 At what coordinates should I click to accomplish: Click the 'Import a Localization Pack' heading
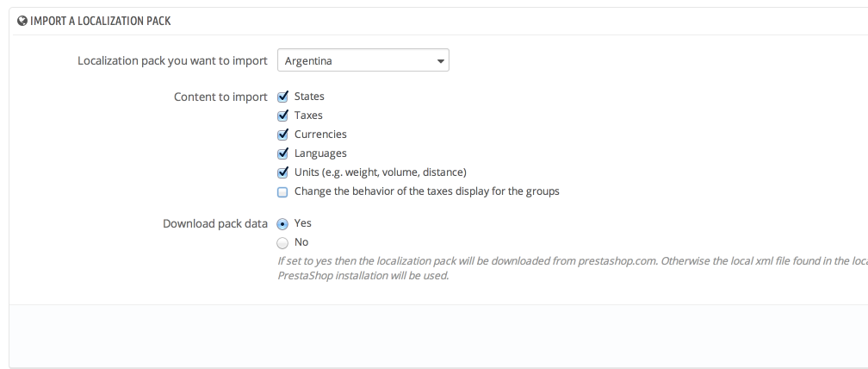coord(100,21)
